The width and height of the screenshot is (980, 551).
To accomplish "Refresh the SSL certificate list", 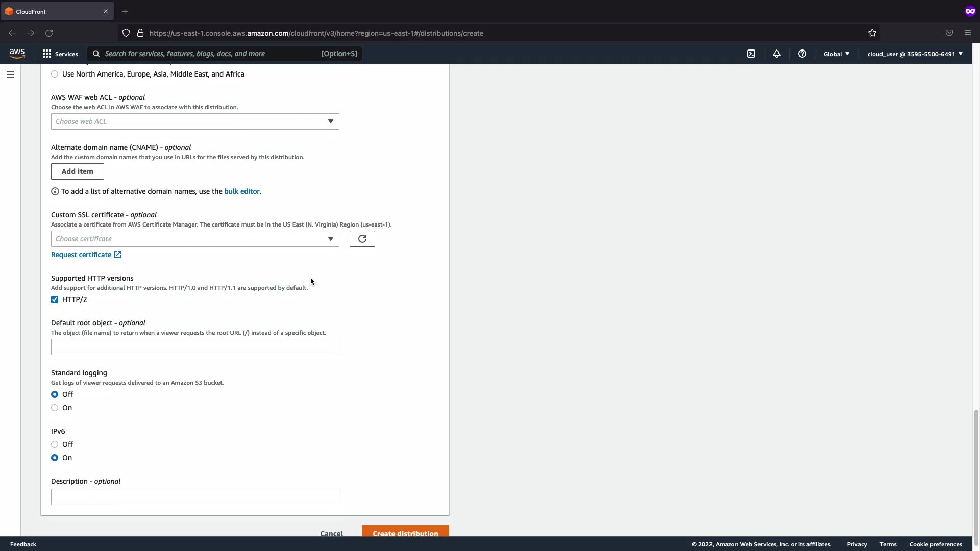I will point(362,239).
